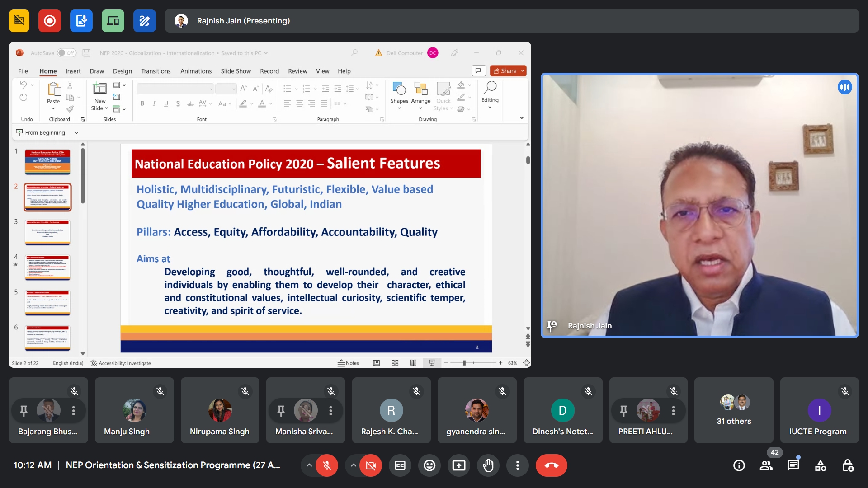Show participants list people icon

766,465
